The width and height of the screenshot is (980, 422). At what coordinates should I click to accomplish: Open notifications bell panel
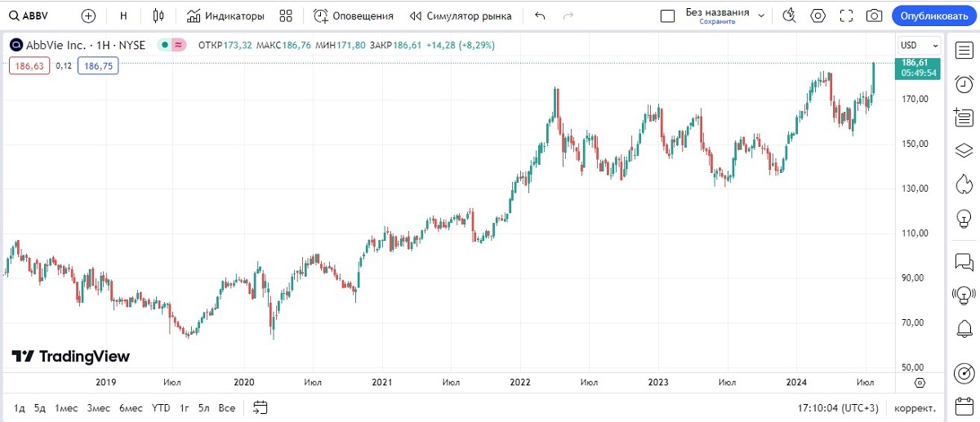tap(964, 328)
